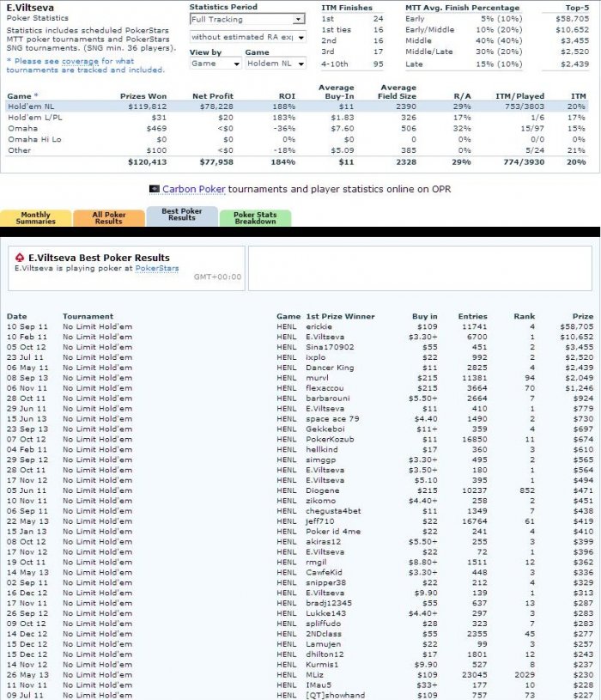601x700 pixels.
Task: Click winner name flexaccou
Action: click(325, 388)
